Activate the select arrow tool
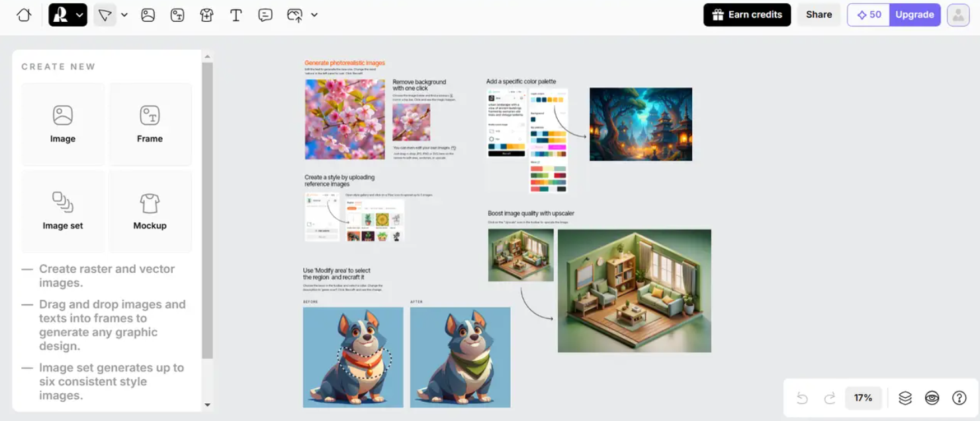 (105, 15)
